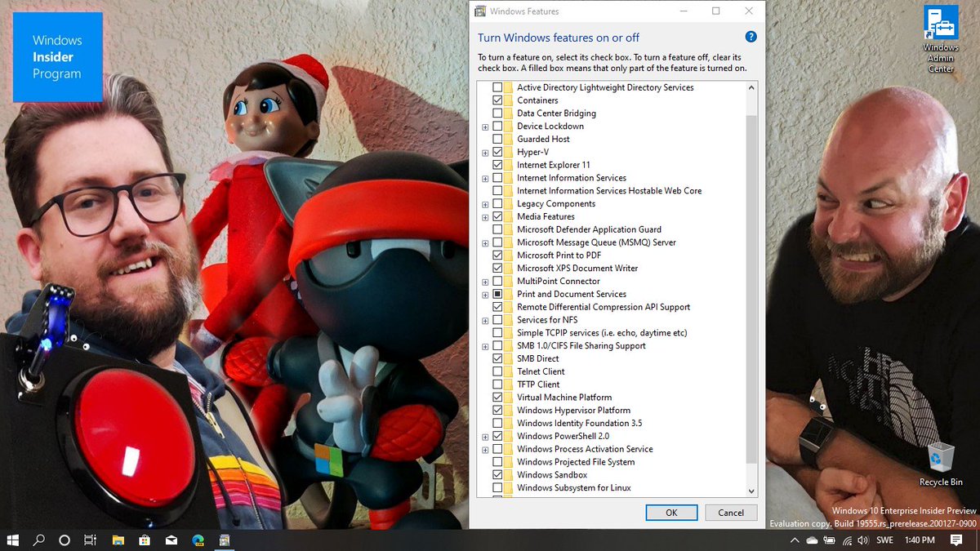Image resolution: width=980 pixels, height=551 pixels.
Task: Expand the MultiPoint Connector node
Action: [485, 282]
